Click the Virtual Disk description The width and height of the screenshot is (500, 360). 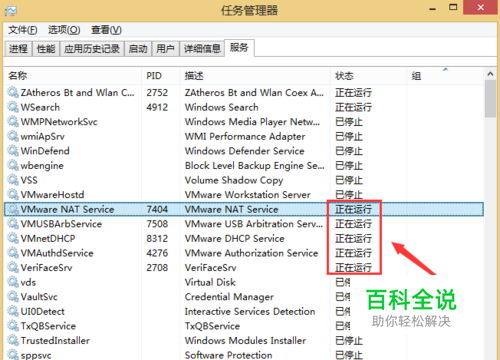pos(210,282)
